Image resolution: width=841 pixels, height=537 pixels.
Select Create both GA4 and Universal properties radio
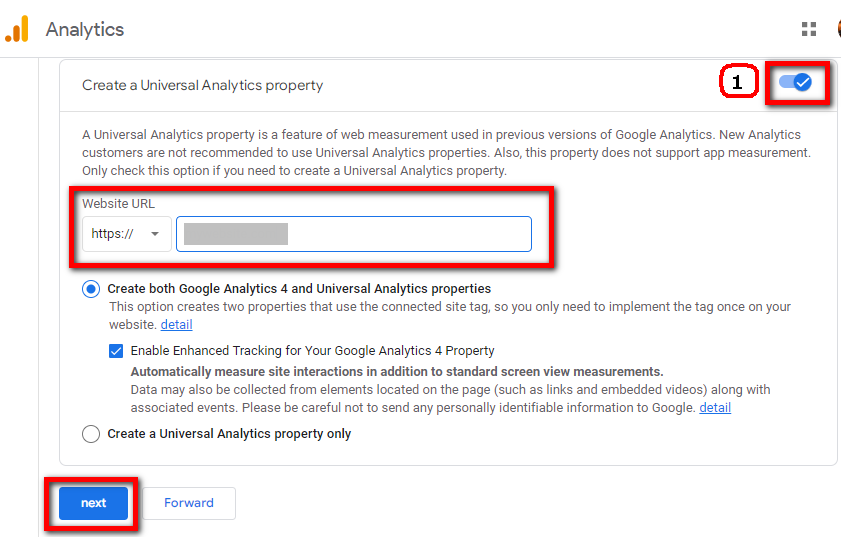[x=91, y=289]
